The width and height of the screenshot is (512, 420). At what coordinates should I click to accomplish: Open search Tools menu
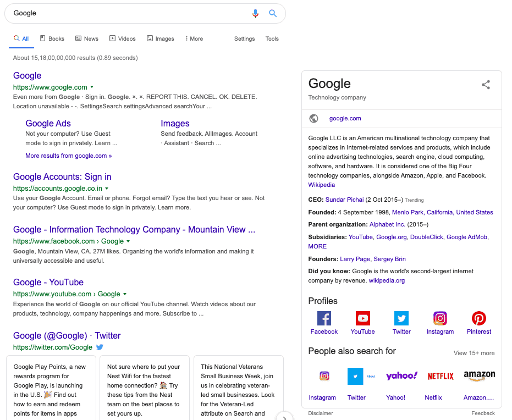272,38
